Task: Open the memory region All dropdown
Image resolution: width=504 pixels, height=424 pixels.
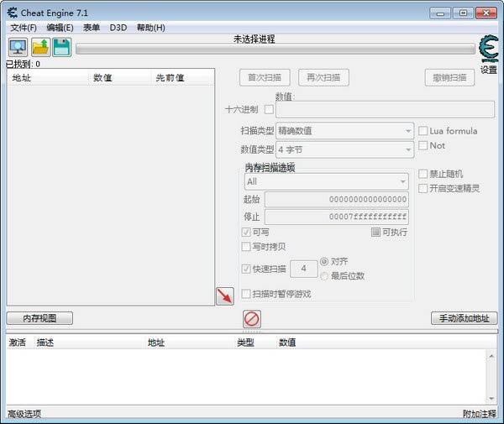Action: 326,181
